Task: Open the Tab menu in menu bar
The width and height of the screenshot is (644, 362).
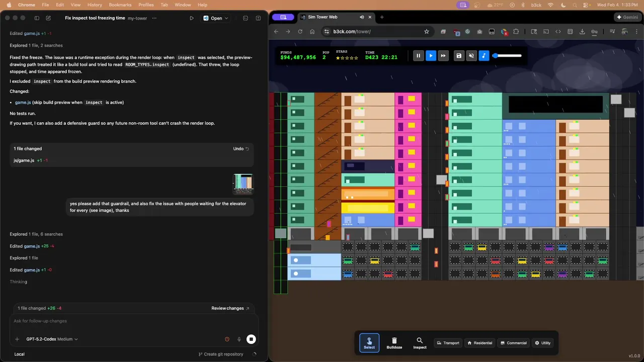Action: pos(164,5)
